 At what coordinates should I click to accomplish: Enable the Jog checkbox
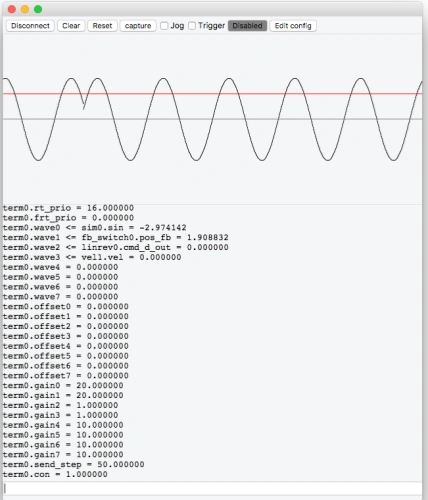pos(164,26)
